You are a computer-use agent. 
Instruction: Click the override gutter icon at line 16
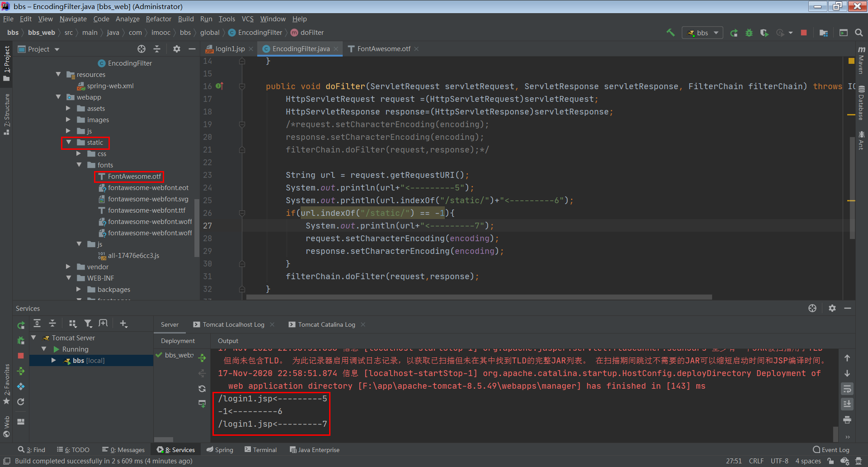(x=219, y=86)
